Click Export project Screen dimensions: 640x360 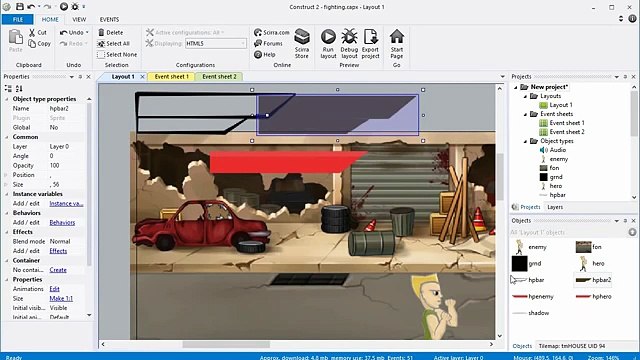coord(371,44)
